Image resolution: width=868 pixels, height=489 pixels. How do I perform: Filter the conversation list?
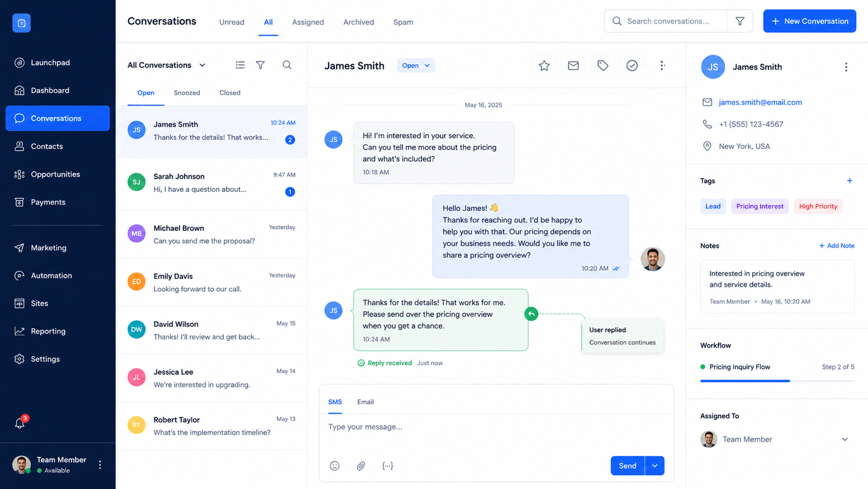coord(261,65)
